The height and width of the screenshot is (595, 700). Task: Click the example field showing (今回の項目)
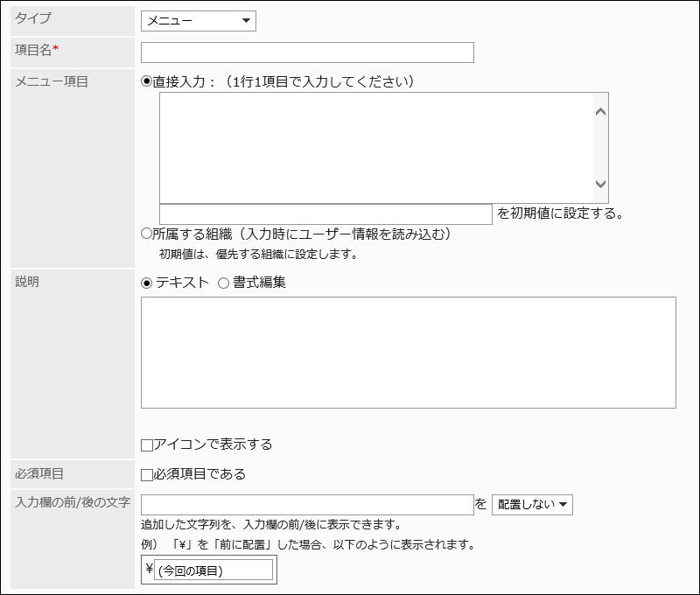213,571
